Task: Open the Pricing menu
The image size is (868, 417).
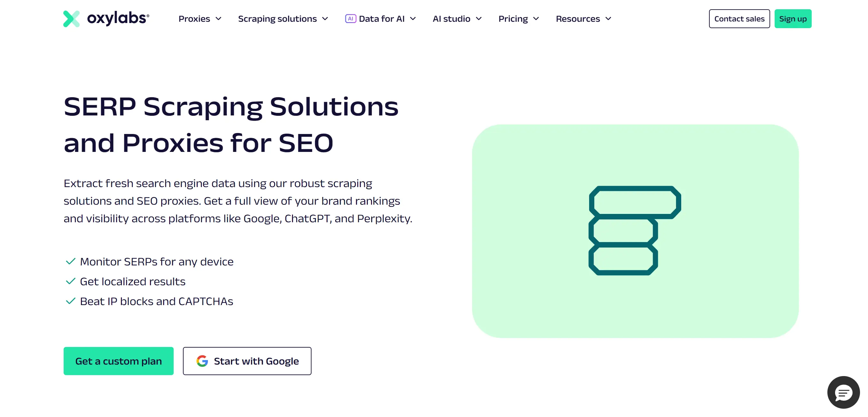Action: pyautogui.click(x=519, y=19)
